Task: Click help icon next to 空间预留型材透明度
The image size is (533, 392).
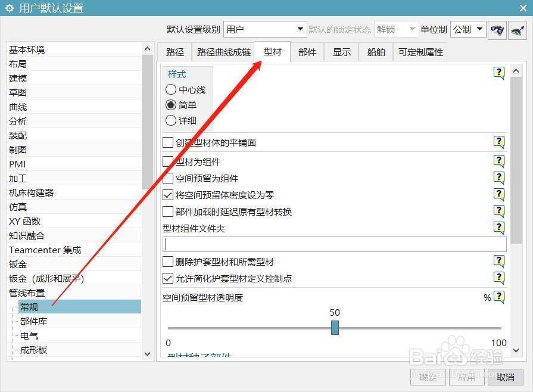Action: tap(499, 297)
